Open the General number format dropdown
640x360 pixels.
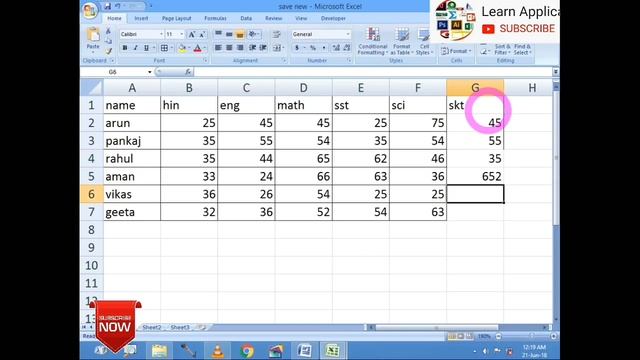coord(348,34)
